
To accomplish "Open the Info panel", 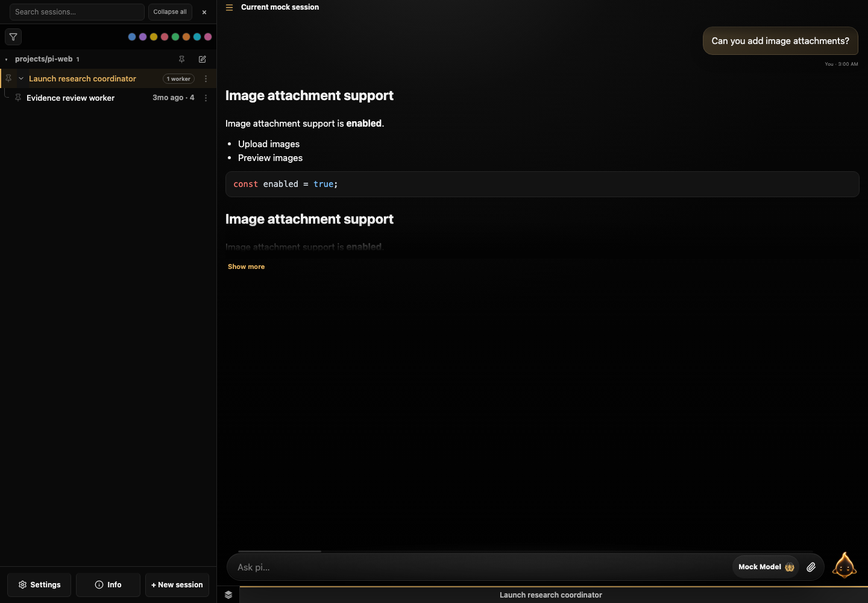I will pyautogui.click(x=108, y=585).
